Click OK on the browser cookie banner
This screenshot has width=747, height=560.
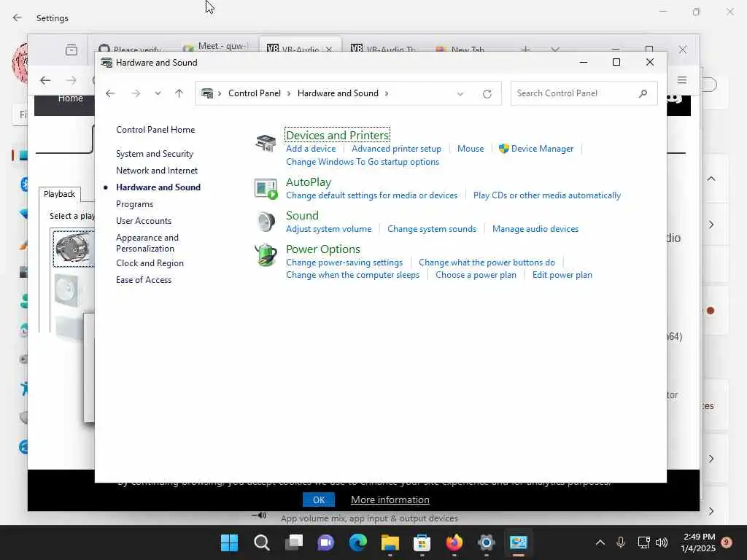point(319,499)
